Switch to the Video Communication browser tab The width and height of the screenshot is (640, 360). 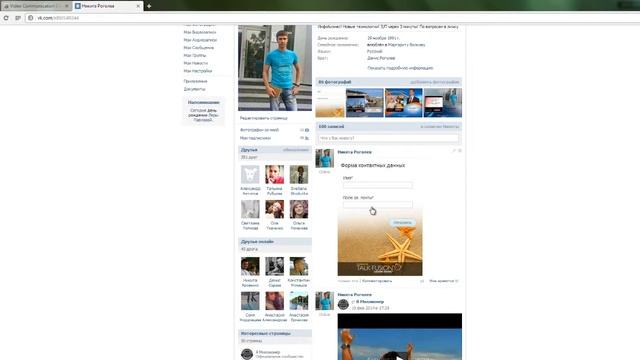(35, 6)
